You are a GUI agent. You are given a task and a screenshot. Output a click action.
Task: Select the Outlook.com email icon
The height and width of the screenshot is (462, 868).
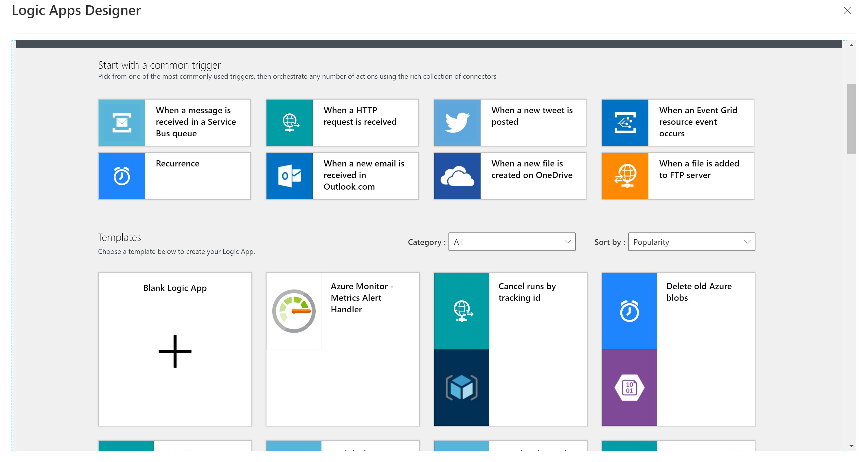pyautogui.click(x=289, y=176)
